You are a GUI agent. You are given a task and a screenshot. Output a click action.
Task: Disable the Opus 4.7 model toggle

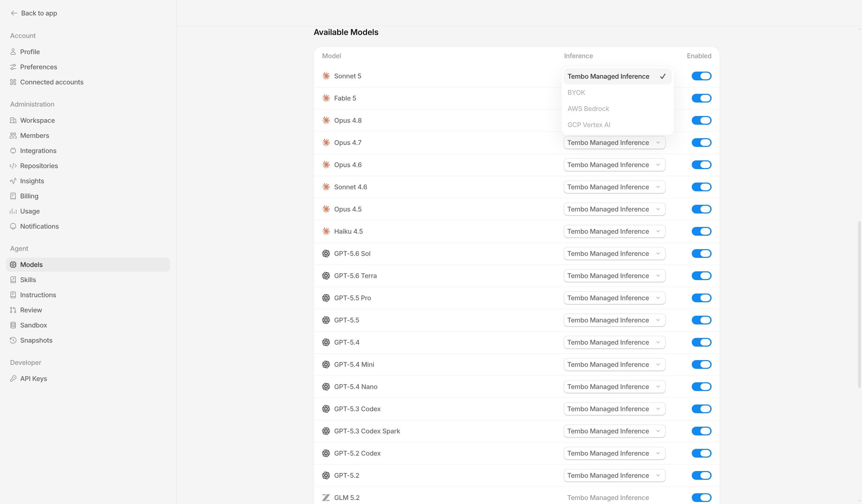(701, 143)
